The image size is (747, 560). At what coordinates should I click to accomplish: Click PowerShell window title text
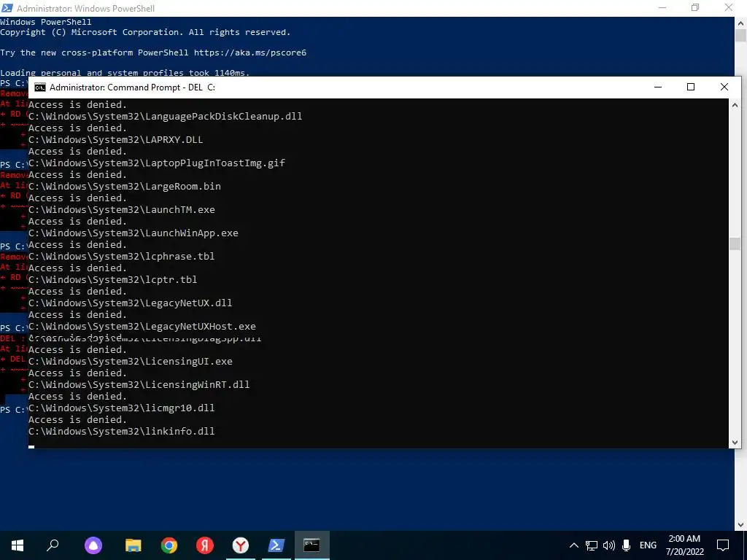tap(86, 9)
